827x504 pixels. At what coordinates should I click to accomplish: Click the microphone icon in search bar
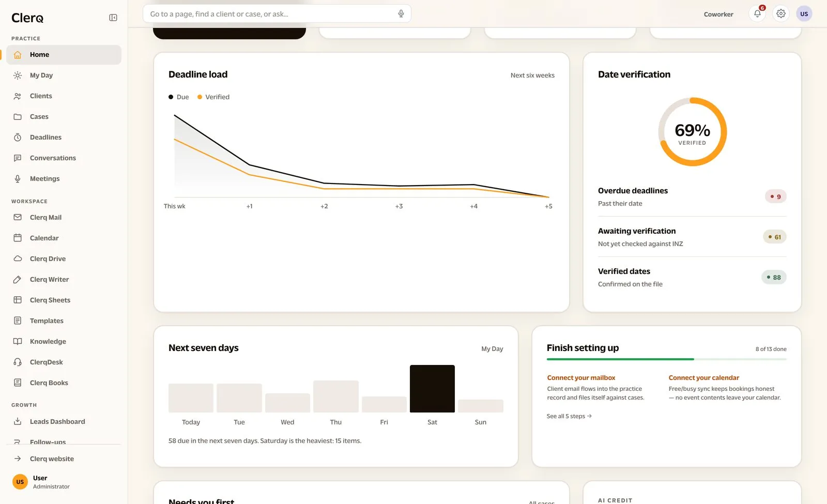(401, 14)
